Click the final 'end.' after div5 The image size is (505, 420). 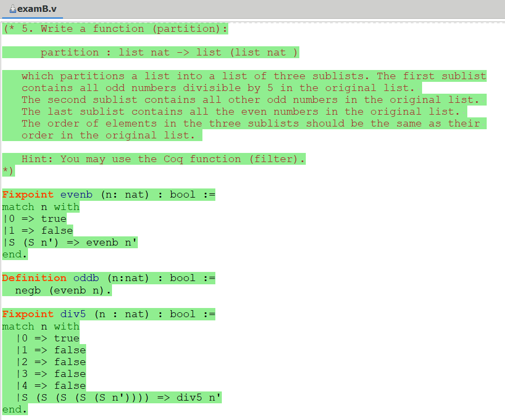point(14,409)
